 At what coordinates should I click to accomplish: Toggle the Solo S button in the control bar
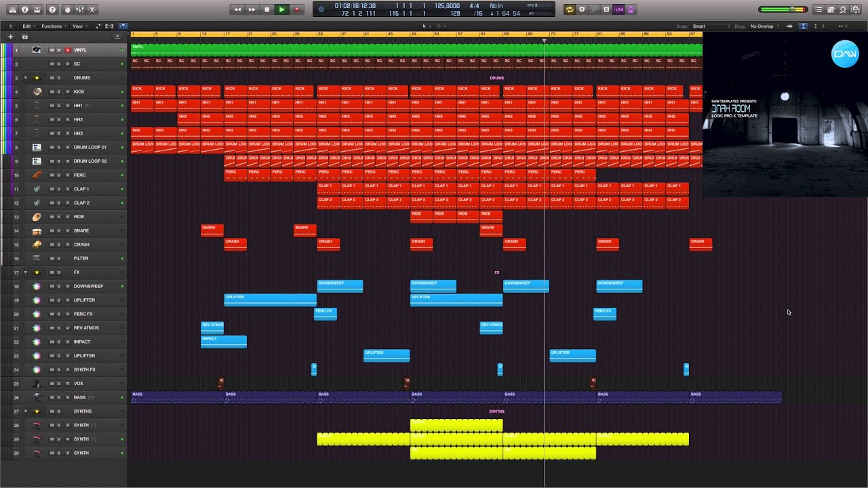[606, 9]
